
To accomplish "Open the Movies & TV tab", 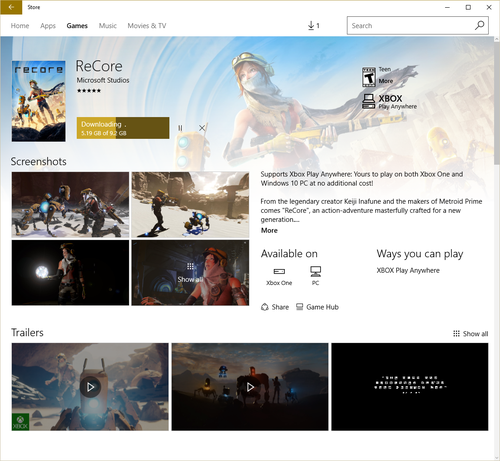I will pos(147,26).
